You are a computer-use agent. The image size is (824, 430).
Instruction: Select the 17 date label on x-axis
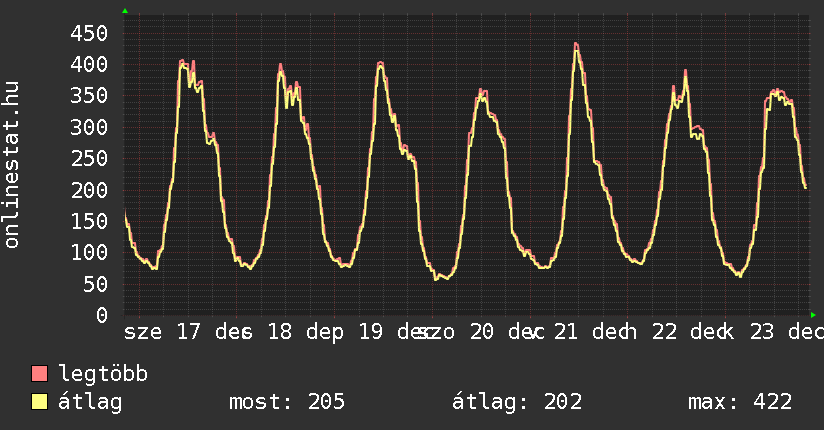pos(188,332)
